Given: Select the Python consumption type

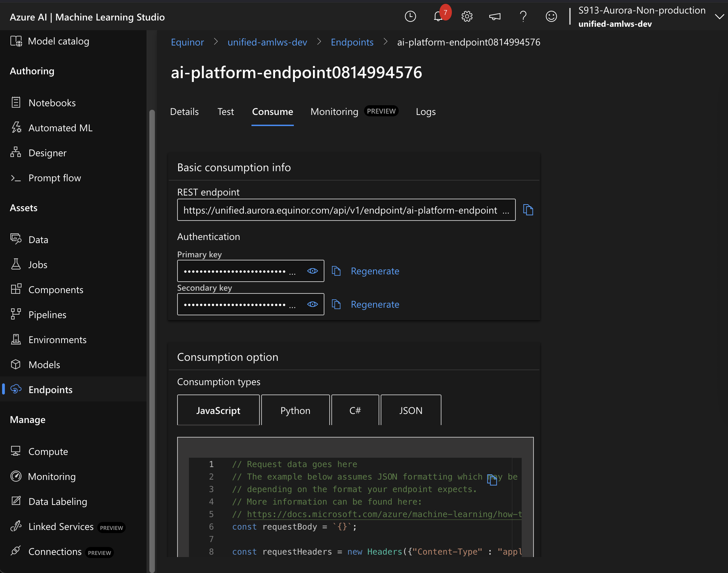Looking at the screenshot, I should tap(295, 410).
